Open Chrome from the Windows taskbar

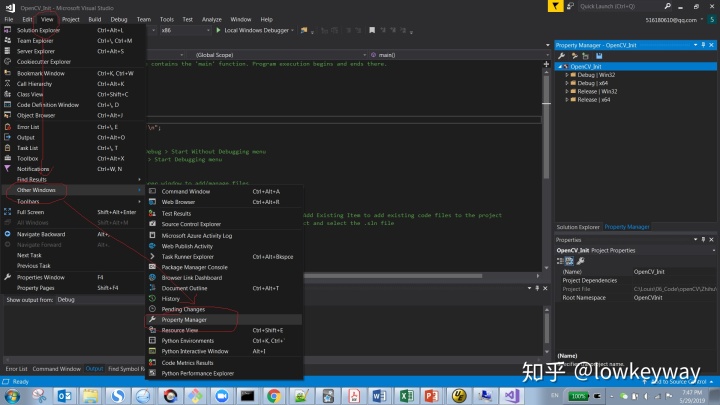[x=274, y=395]
